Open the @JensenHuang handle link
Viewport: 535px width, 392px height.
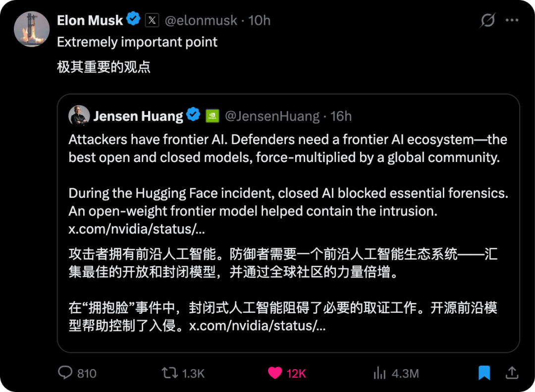272,116
